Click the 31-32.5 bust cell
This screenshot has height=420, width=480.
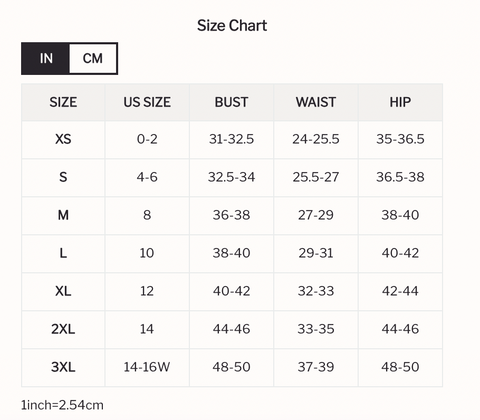click(x=231, y=139)
